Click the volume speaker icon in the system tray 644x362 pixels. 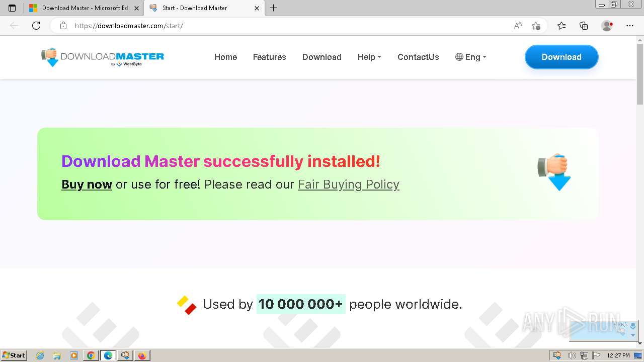tap(572, 355)
